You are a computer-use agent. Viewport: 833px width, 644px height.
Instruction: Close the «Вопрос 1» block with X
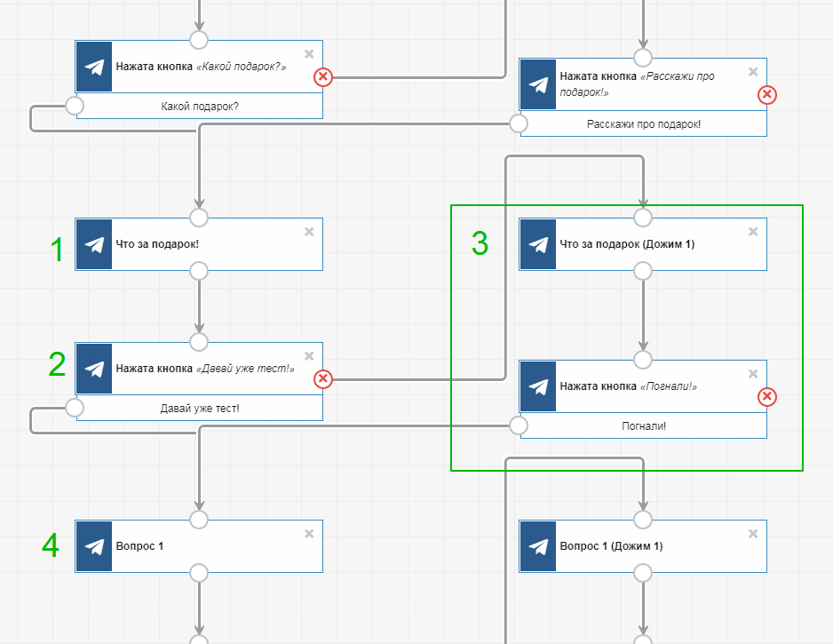click(x=309, y=534)
